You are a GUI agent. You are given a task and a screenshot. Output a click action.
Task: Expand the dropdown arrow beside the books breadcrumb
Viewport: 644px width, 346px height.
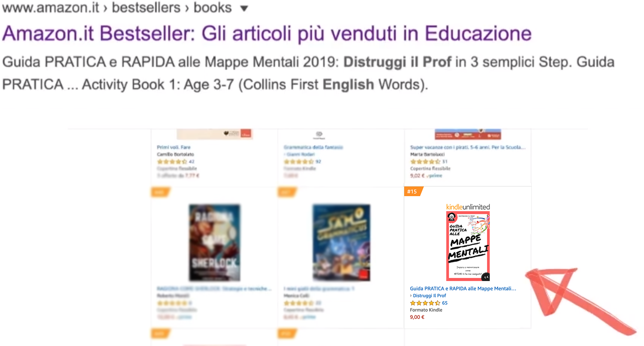(244, 8)
